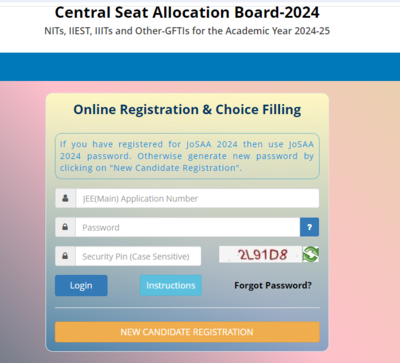Click the Login button
Screen dimensions: 400x363
pyautogui.click(x=81, y=285)
